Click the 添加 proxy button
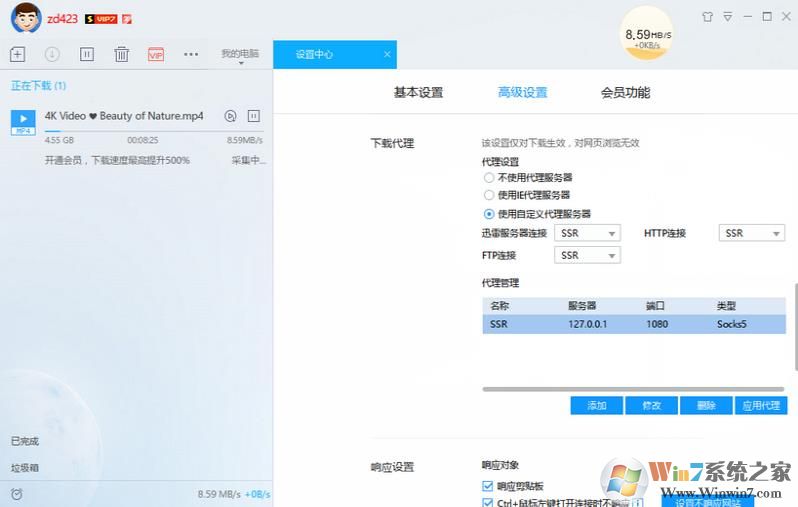Viewport: 798px width, 507px height. pyautogui.click(x=597, y=406)
